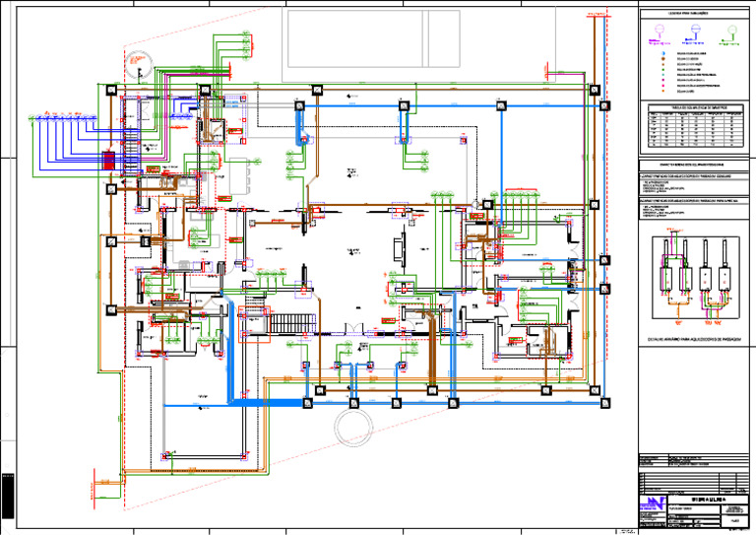
Task: Click the black vertical bar at bottom-left margin
Action: pos(8,497)
